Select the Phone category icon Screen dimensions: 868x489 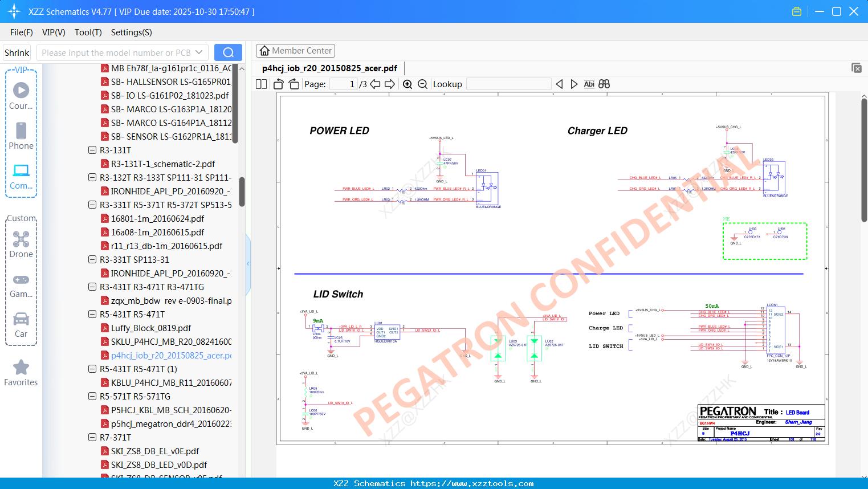21,136
